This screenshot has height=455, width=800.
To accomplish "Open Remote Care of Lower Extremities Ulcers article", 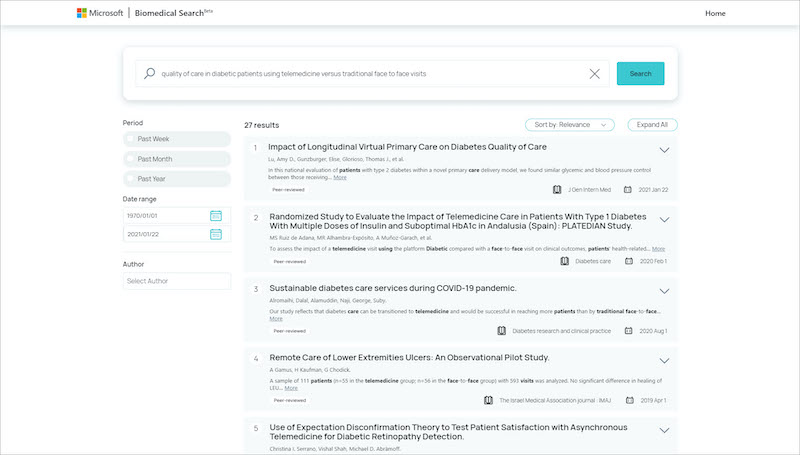I will pos(408,357).
